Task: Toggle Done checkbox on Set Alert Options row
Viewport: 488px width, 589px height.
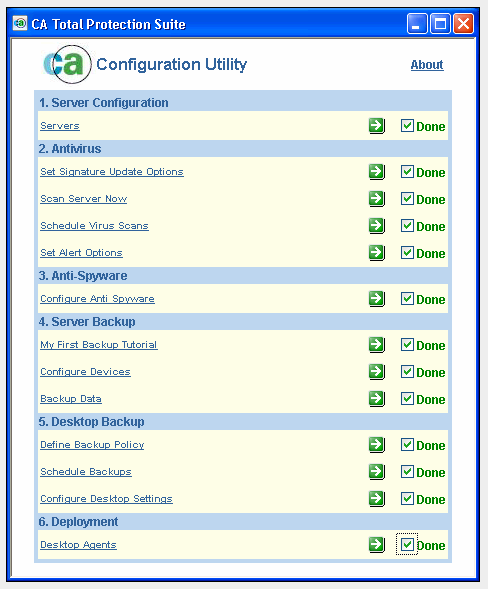Action: (x=407, y=253)
